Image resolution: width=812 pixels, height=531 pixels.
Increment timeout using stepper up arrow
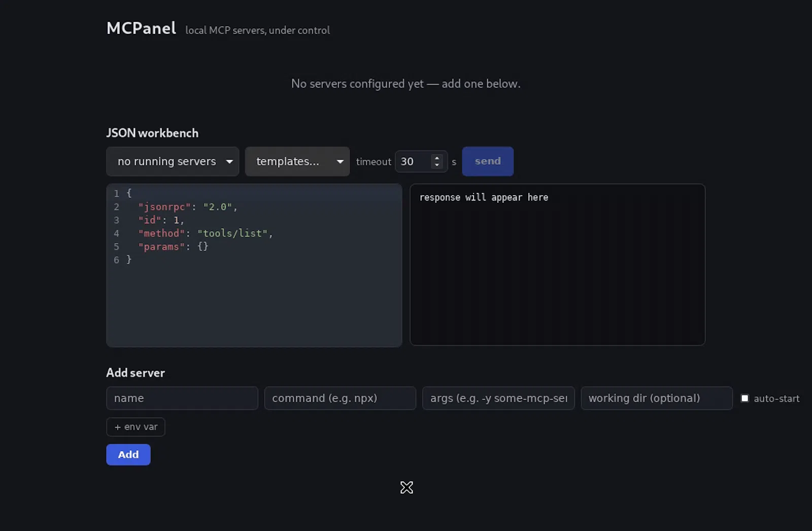[437, 158]
